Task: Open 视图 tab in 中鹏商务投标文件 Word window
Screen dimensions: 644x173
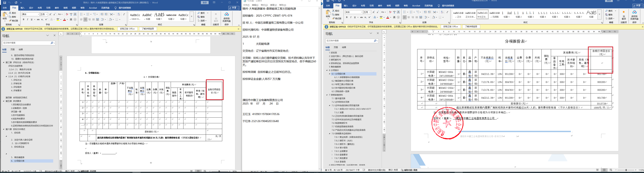Action: click(397, 6)
